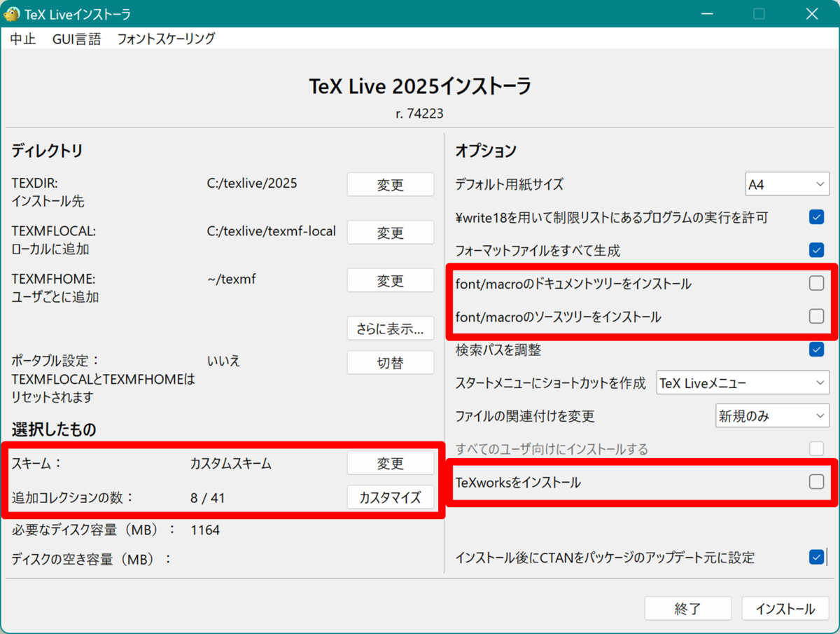840x634 pixels.
Task: Click 変更 button for TEXMFLOCAL
Action: pyautogui.click(x=391, y=233)
